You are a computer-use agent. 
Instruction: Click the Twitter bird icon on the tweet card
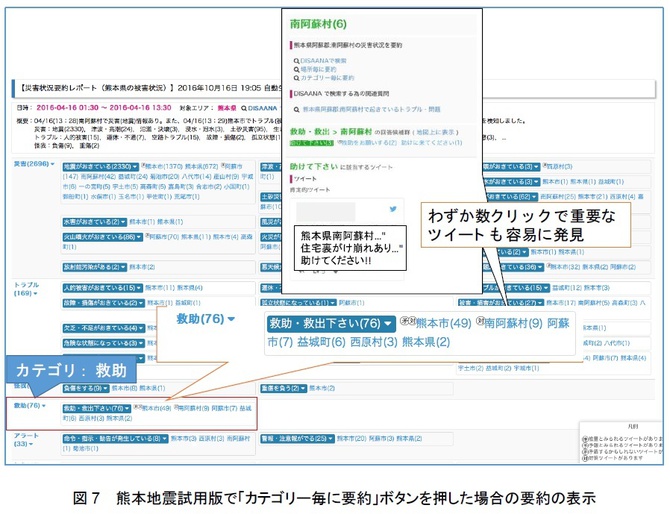(x=393, y=210)
